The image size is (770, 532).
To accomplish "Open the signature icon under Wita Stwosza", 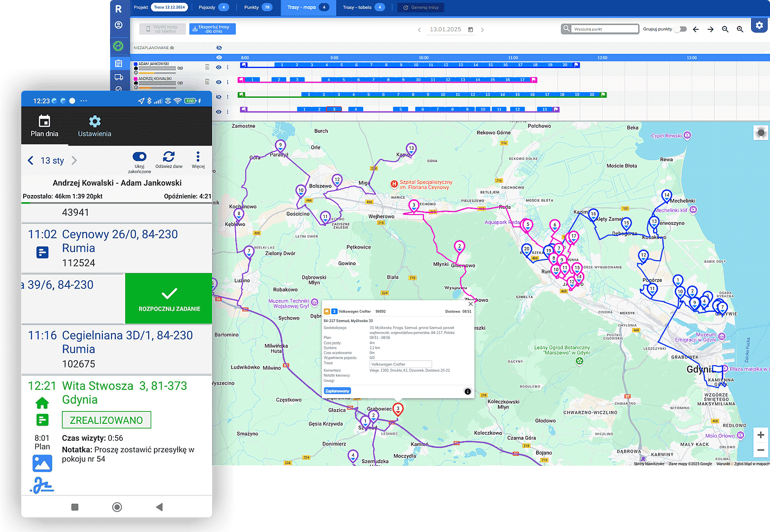I will (42, 485).
